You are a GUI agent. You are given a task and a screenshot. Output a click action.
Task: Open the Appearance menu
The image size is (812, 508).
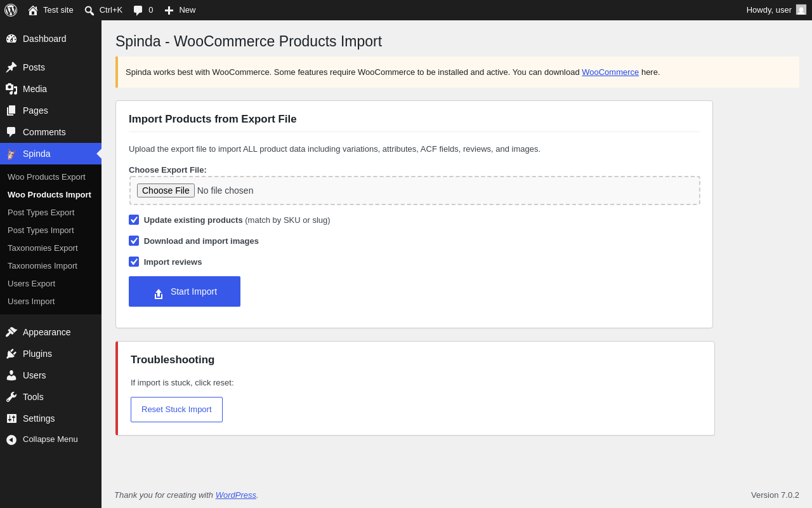tap(51, 332)
